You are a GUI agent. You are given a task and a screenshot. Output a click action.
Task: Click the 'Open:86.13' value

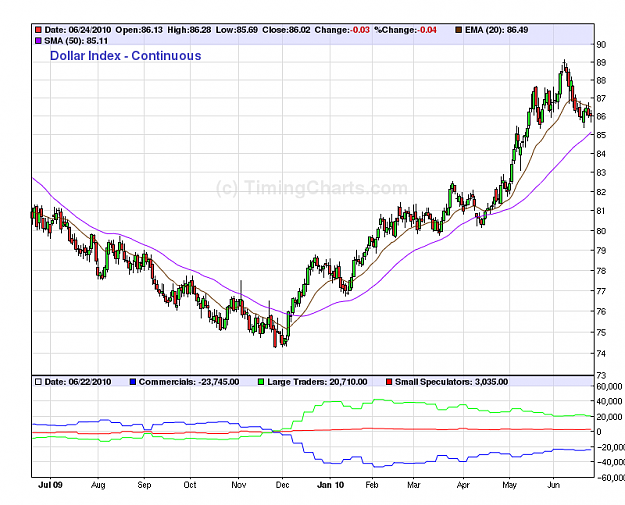pos(139,30)
